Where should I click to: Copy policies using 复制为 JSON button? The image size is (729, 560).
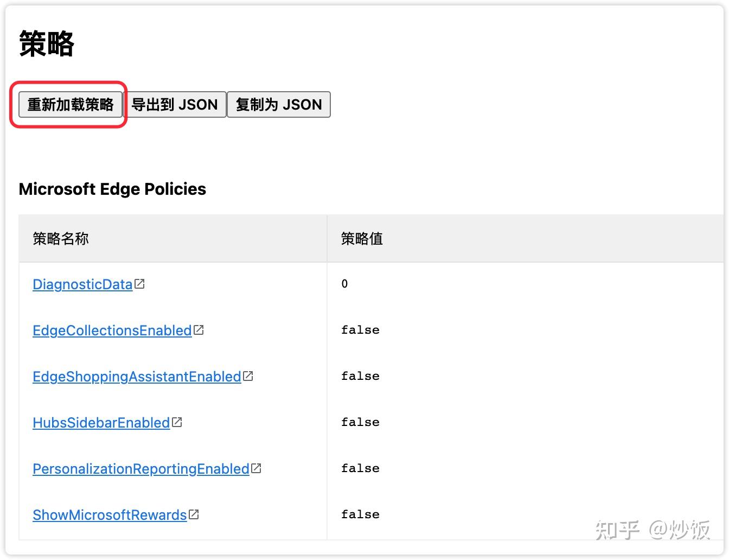point(279,104)
